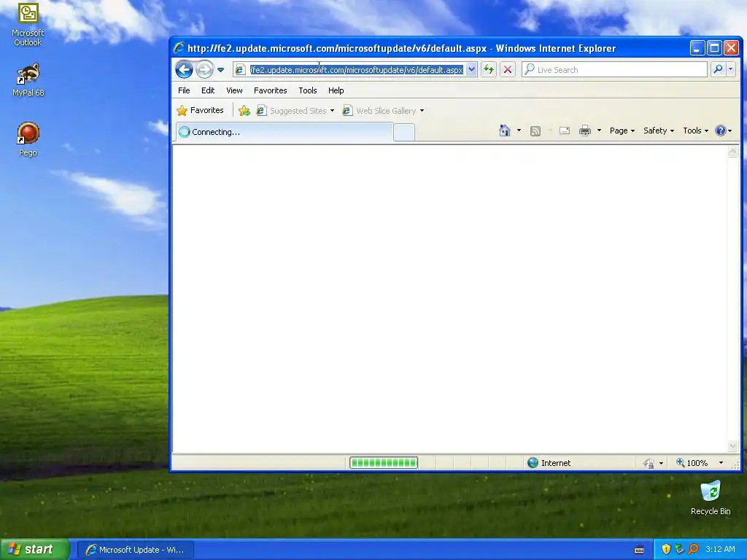Stop loading with the red X icon

[508, 69]
